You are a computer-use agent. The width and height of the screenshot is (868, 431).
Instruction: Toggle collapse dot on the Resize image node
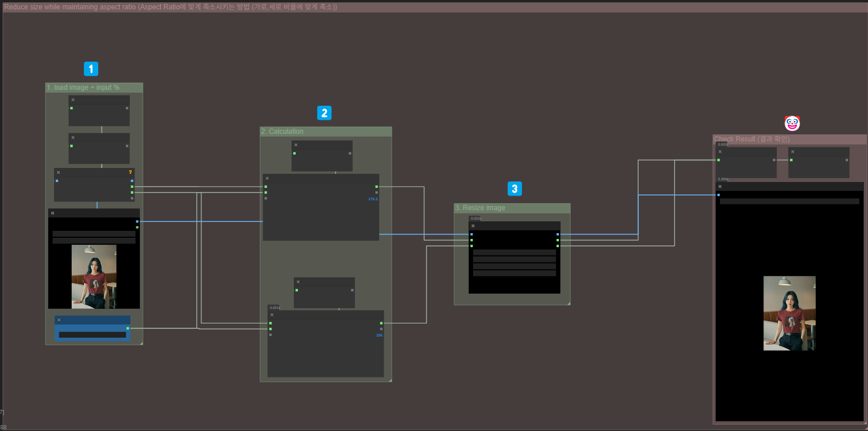(x=472, y=225)
